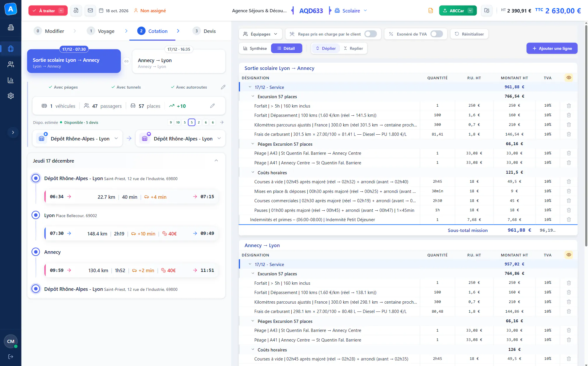
Task: Select the Annecy → Lyon trip card
Action: pyautogui.click(x=179, y=61)
